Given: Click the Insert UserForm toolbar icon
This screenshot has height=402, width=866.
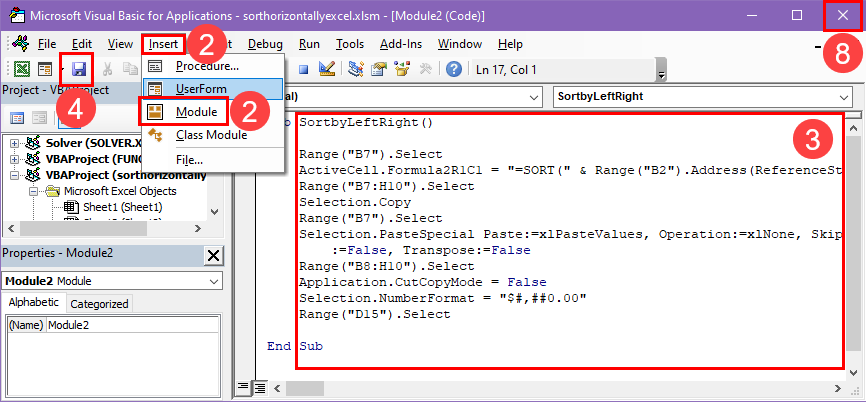Looking at the screenshot, I should [45, 69].
